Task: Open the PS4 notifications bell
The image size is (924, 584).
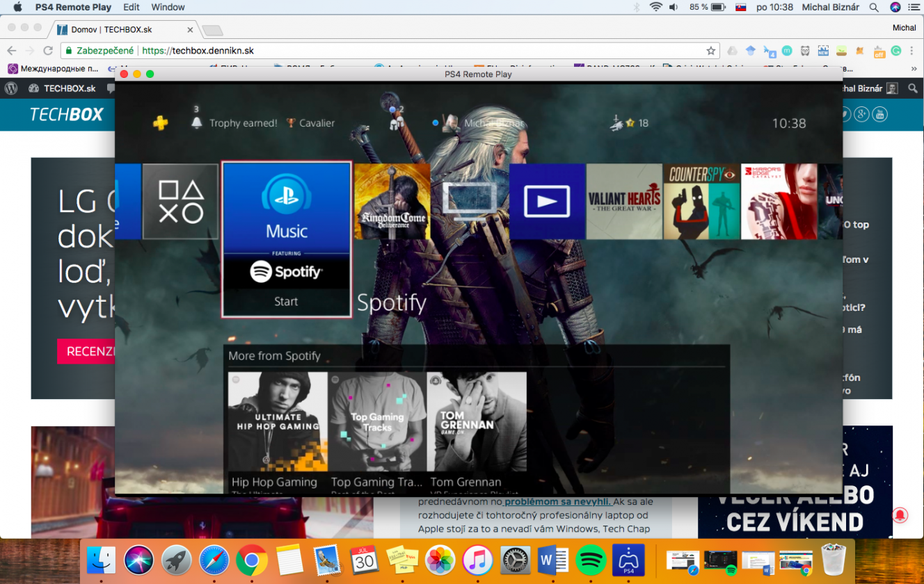Action: pos(196,123)
